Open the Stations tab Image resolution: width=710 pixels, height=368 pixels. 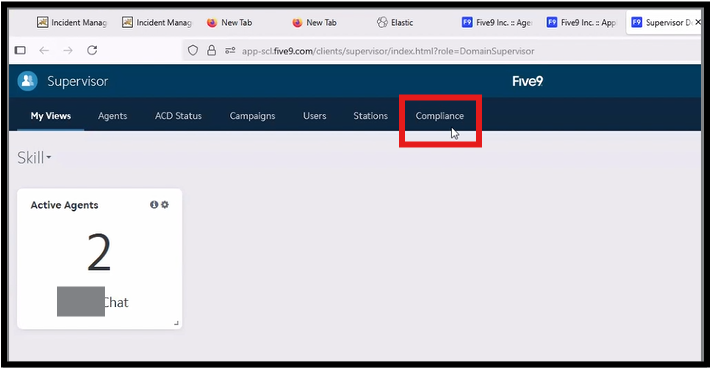pyautogui.click(x=370, y=116)
